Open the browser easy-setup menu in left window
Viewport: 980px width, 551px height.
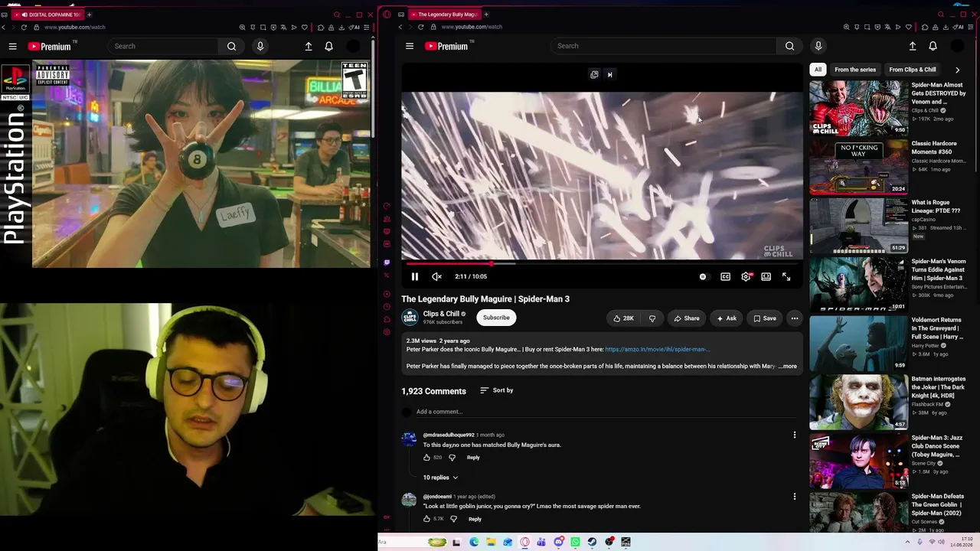coord(367,28)
